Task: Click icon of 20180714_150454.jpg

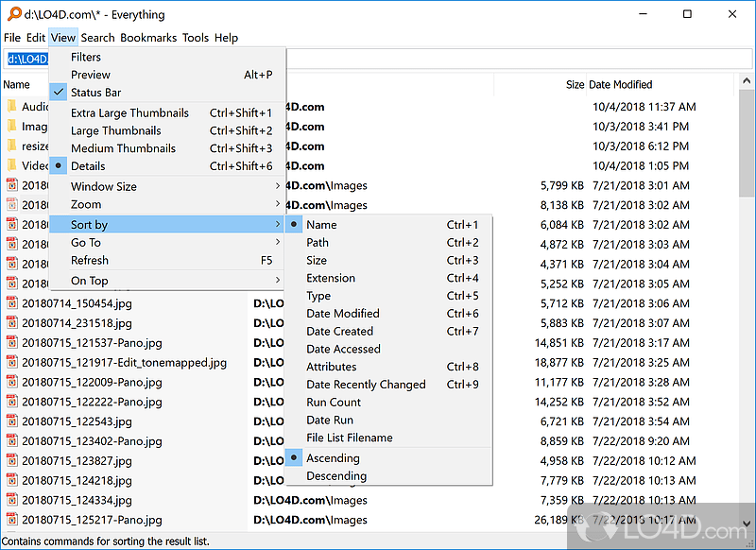Action: (12, 303)
